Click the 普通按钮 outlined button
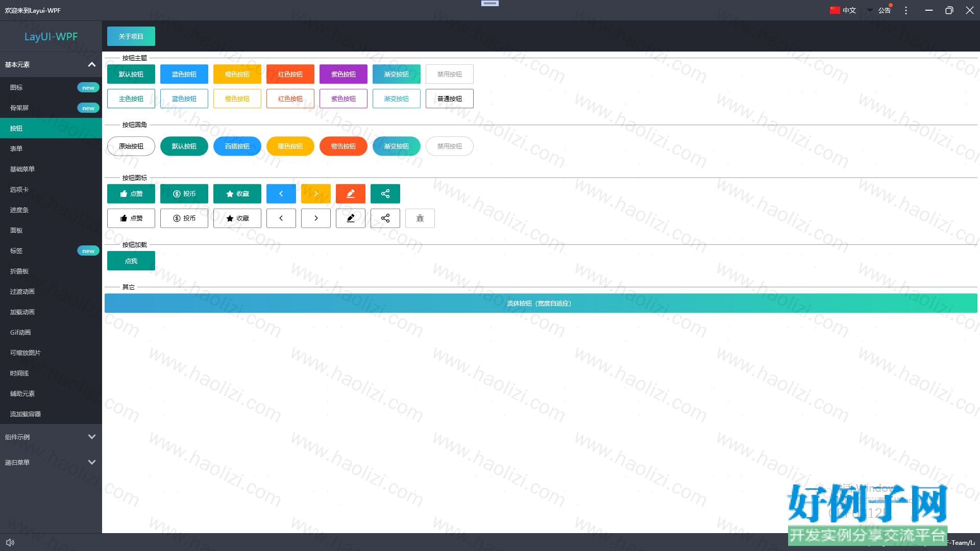The width and height of the screenshot is (980, 551). [x=450, y=98]
